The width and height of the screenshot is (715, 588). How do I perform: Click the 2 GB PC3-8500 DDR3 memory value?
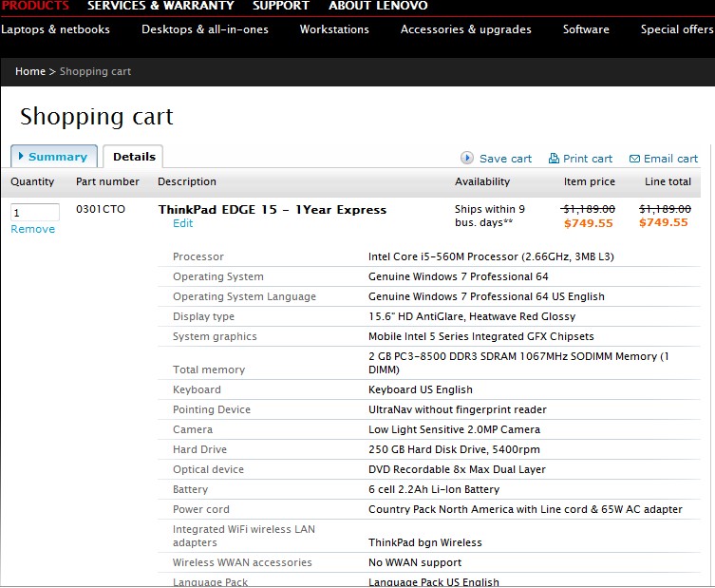tap(518, 363)
